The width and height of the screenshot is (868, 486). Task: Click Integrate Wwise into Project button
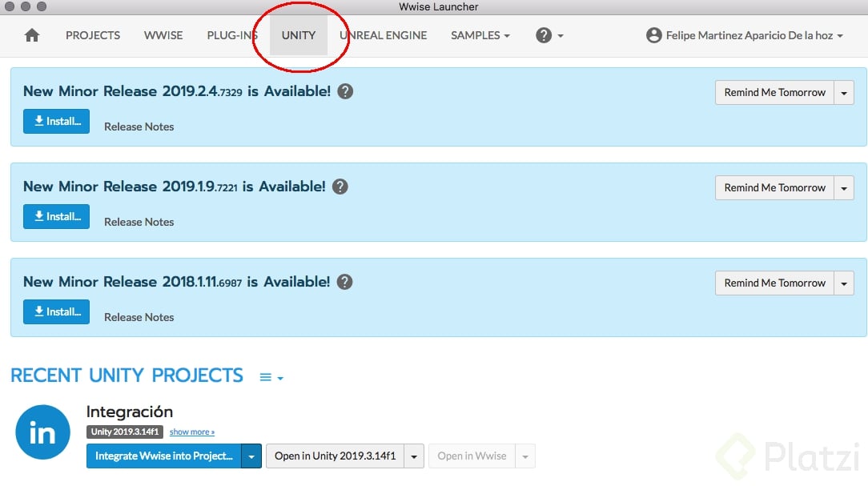(164, 456)
